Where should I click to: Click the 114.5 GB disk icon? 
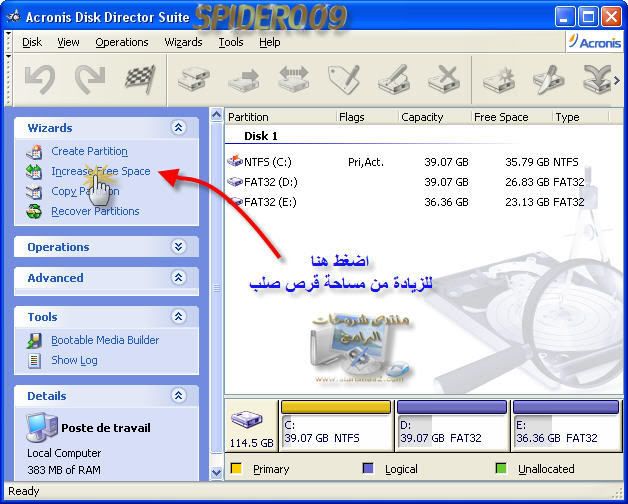pyautogui.click(x=247, y=420)
